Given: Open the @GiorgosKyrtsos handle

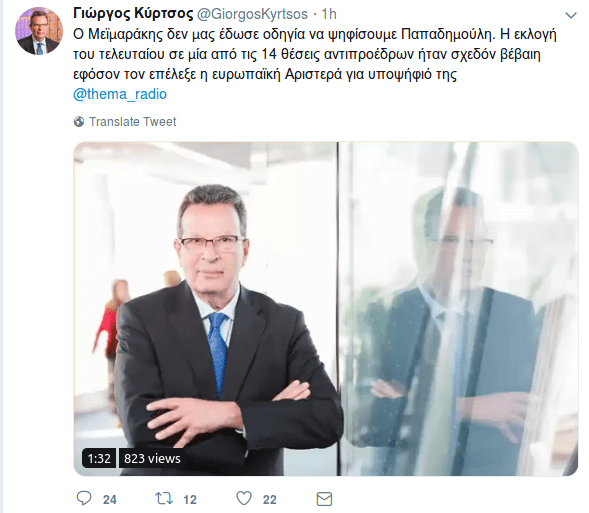Looking at the screenshot, I should pyautogui.click(x=252, y=14).
